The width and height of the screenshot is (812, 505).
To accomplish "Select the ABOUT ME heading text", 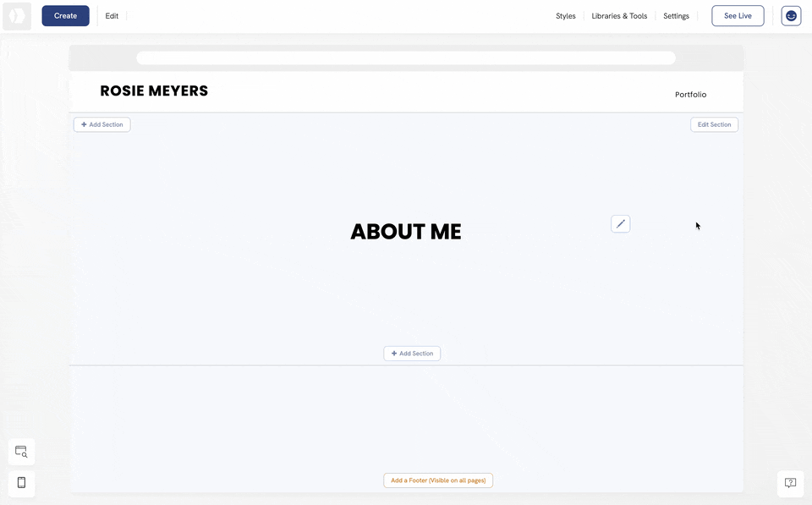I will pos(406,232).
